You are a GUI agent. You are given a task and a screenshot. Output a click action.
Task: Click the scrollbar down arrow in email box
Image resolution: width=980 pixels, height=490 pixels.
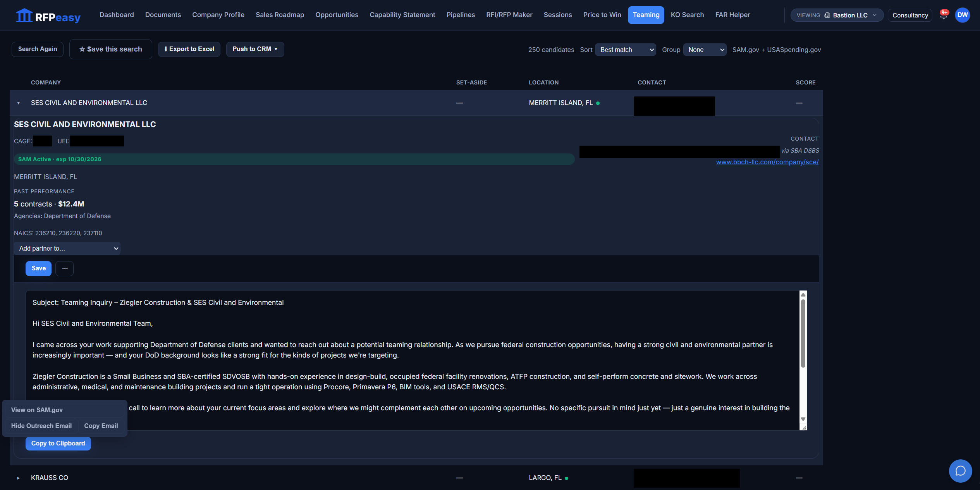pyautogui.click(x=803, y=419)
